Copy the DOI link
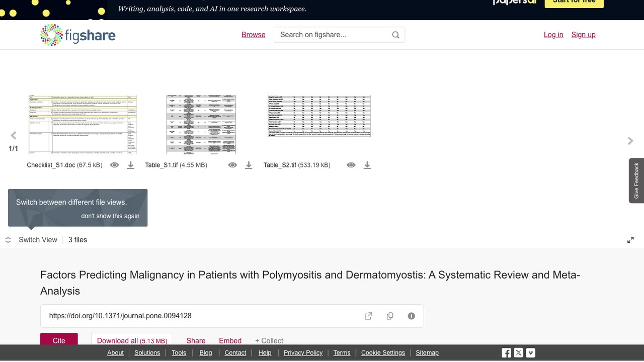 click(x=390, y=316)
